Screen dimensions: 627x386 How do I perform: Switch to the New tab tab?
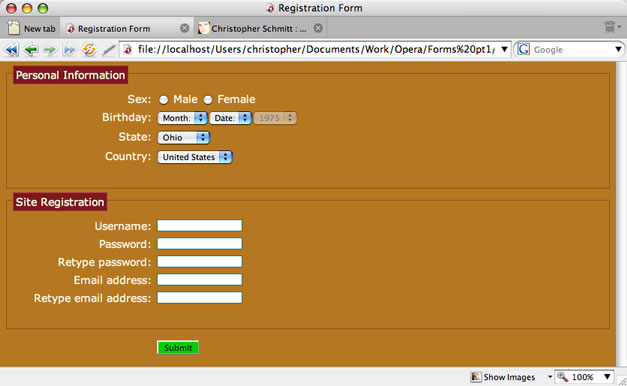click(31, 28)
